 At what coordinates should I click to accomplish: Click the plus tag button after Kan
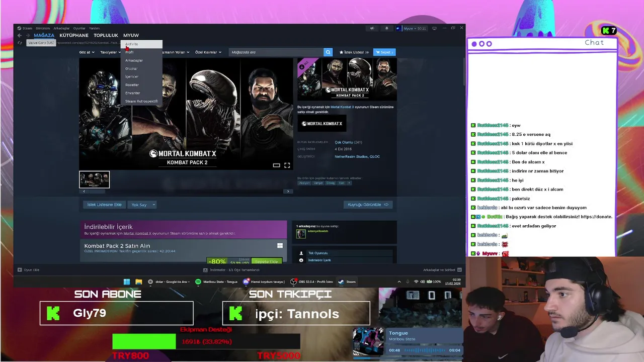click(x=349, y=183)
